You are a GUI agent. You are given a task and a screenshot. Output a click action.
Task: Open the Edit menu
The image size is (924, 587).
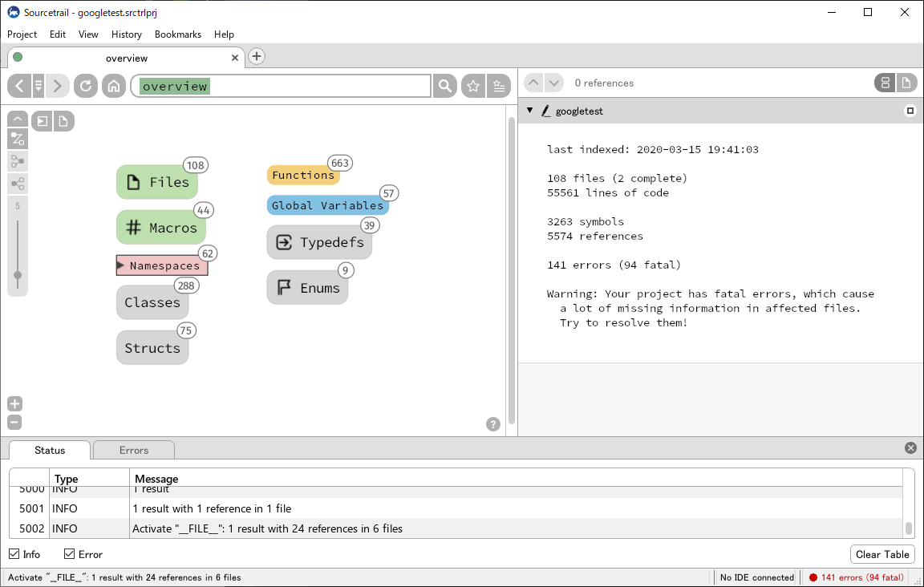(58, 34)
